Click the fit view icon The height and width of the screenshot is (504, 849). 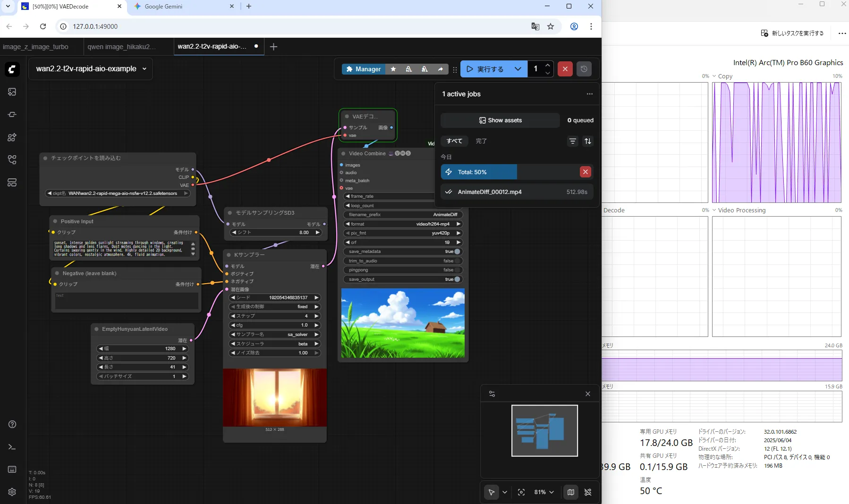pyautogui.click(x=521, y=492)
